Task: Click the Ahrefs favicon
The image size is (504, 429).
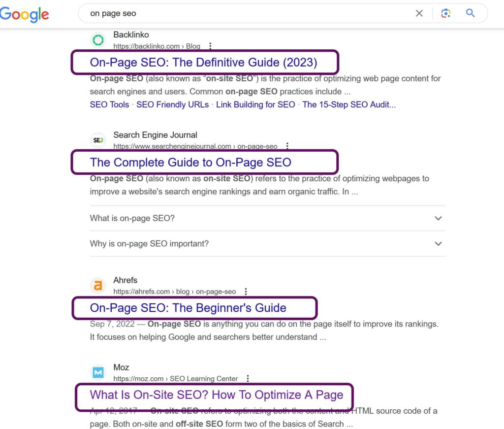Action: [98, 285]
